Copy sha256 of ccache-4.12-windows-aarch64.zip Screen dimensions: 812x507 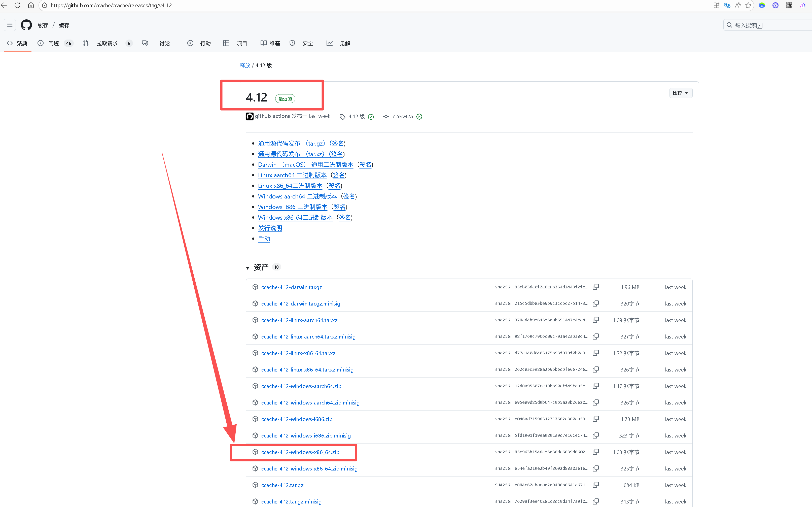click(x=595, y=386)
